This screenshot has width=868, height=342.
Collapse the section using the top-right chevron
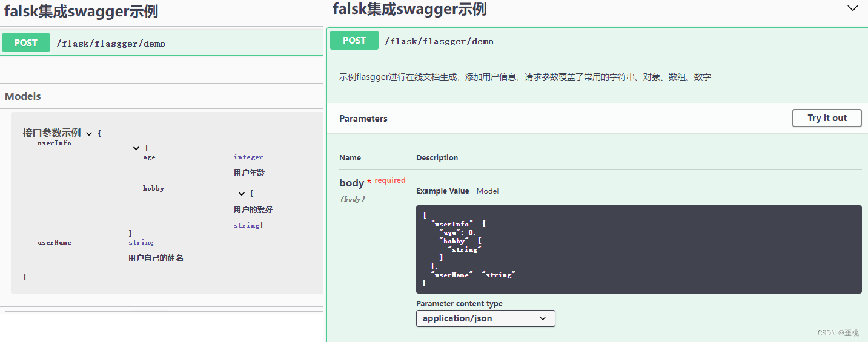(852, 8)
